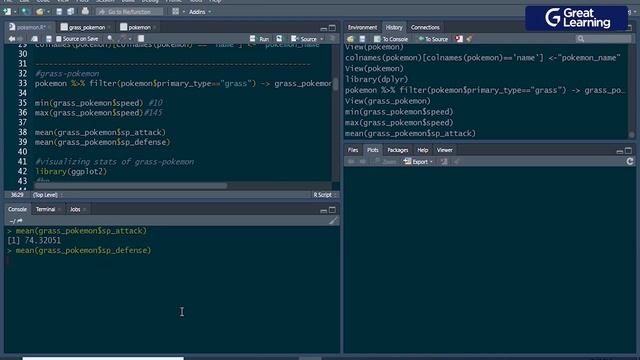
Task: Click the Print icon in main toolbar
Action: [x=85, y=11]
